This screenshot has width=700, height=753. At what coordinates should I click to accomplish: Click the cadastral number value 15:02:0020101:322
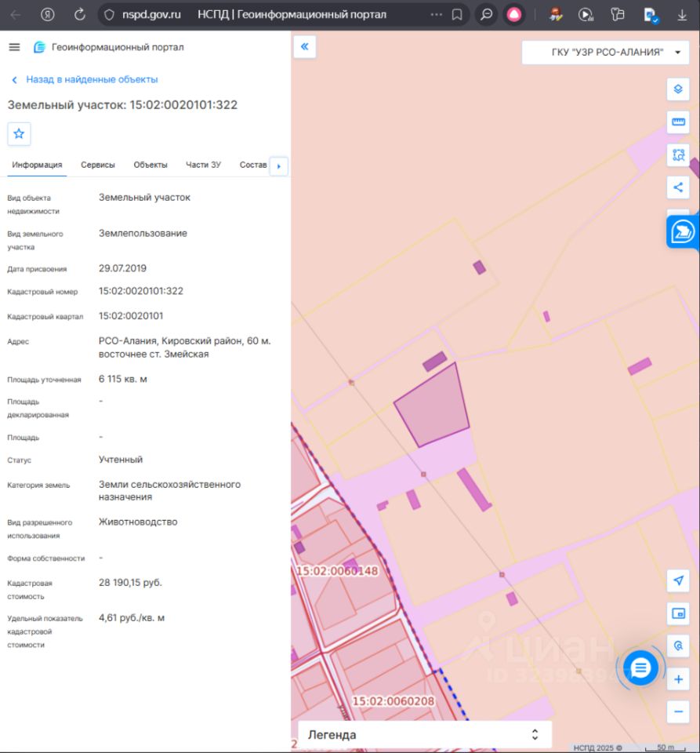[141, 291]
